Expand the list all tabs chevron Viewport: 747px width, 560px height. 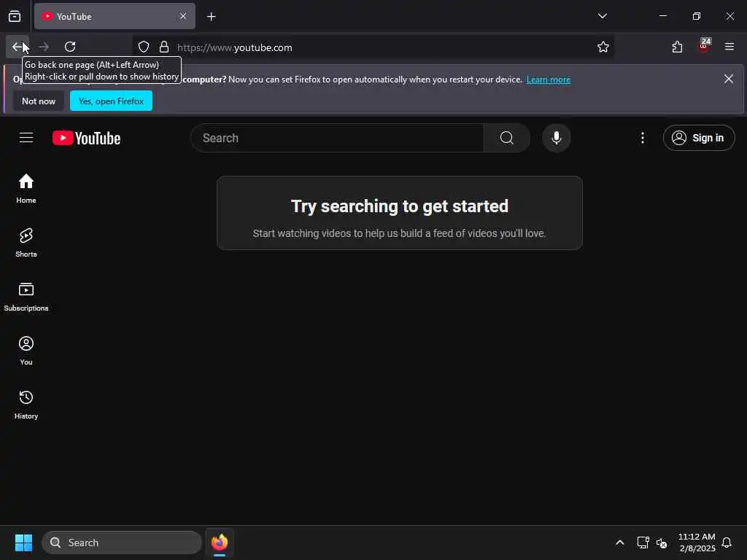[x=602, y=16]
